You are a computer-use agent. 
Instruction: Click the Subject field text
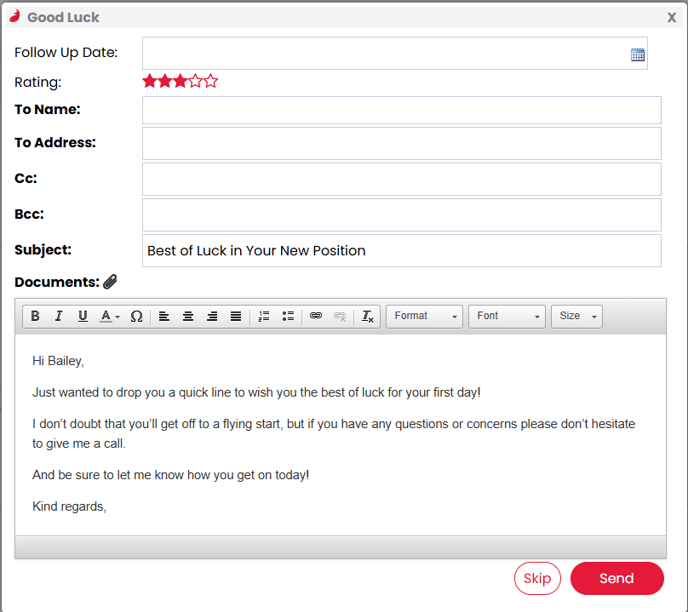coord(256,251)
